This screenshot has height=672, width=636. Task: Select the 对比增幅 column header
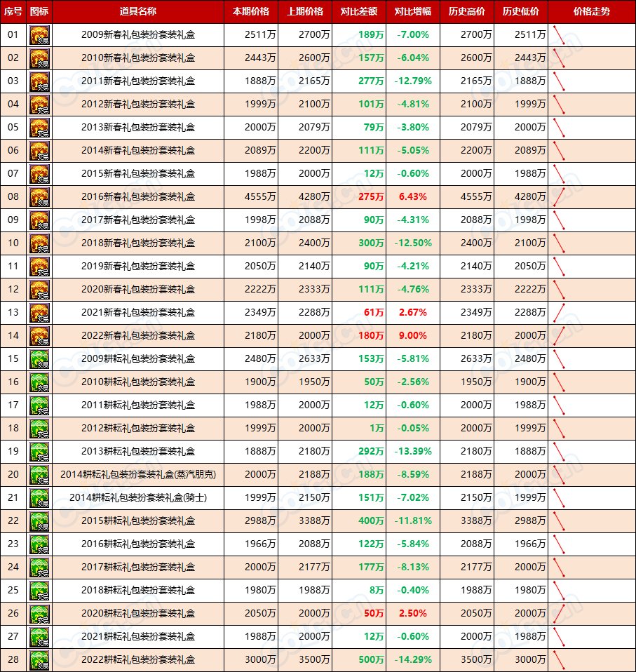click(x=413, y=12)
